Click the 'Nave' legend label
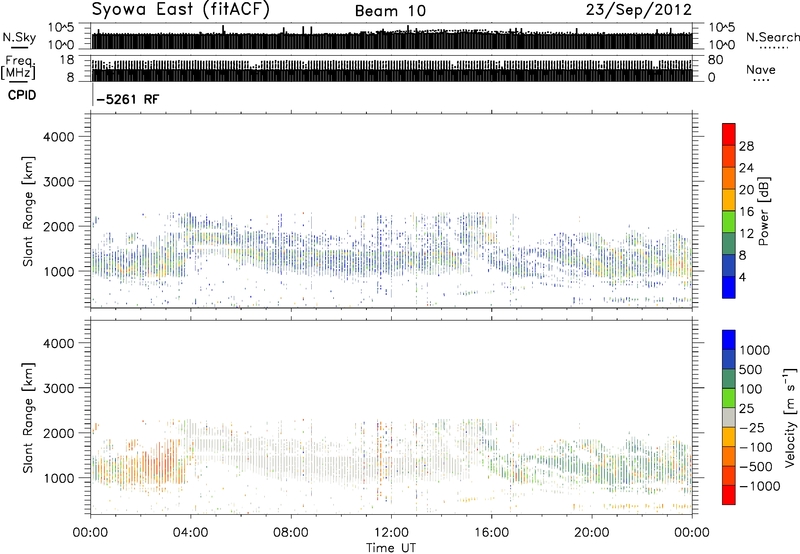This screenshot has height=554, width=800. (761, 70)
